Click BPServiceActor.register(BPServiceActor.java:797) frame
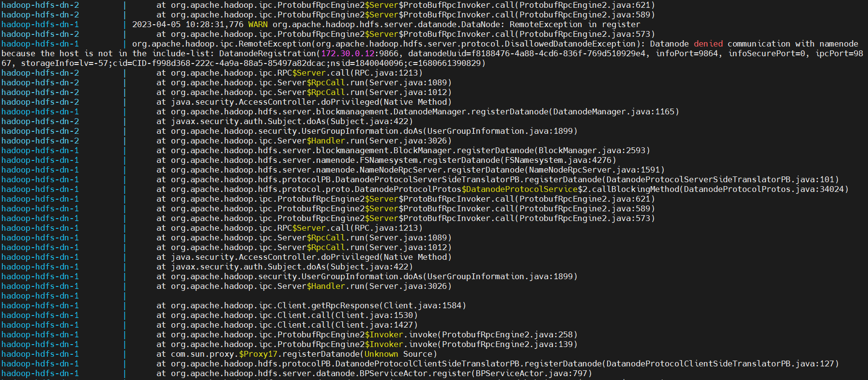 point(374,373)
